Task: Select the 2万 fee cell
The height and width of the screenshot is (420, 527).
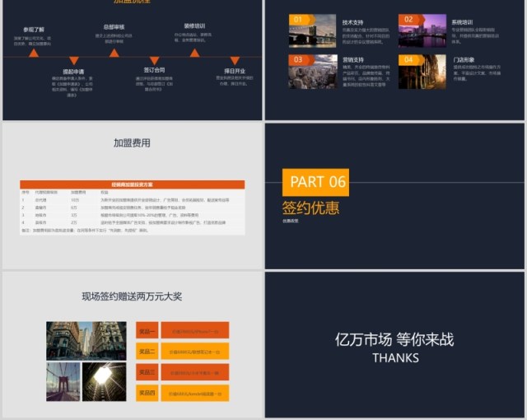Action: tap(74, 222)
